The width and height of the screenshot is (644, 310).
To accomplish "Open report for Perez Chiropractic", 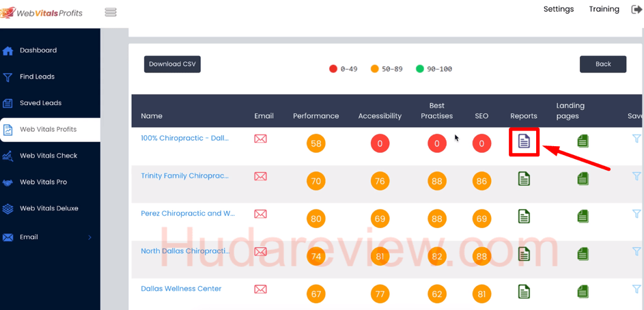I will (x=524, y=216).
